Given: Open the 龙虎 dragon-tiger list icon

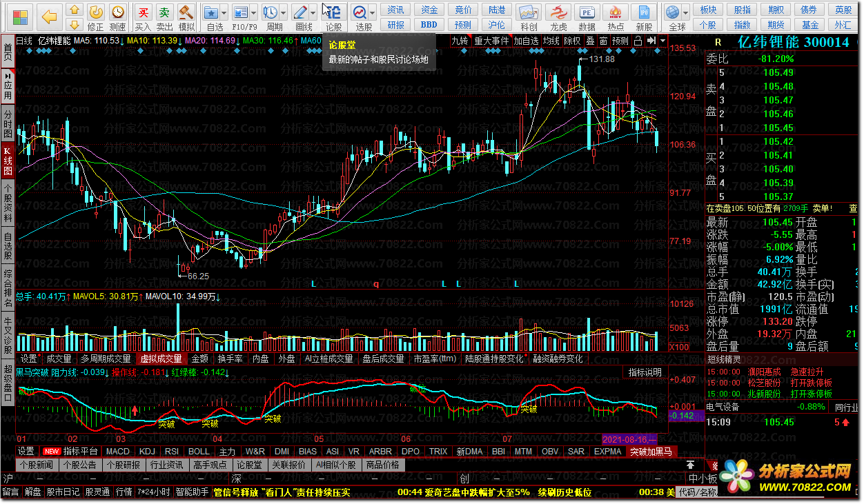Looking at the screenshot, I should click(558, 18).
